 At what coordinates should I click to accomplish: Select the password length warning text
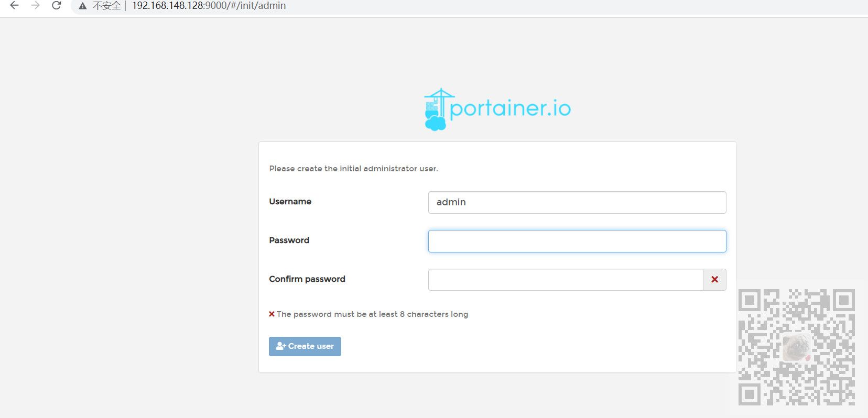coord(372,314)
